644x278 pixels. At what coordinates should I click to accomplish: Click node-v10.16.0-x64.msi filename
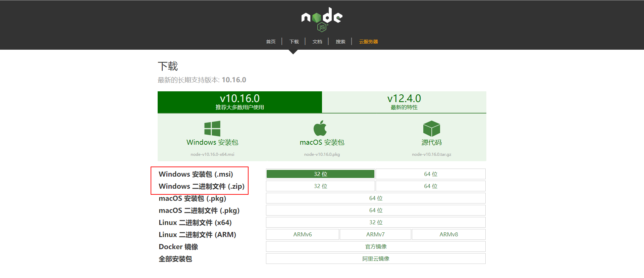tap(212, 154)
